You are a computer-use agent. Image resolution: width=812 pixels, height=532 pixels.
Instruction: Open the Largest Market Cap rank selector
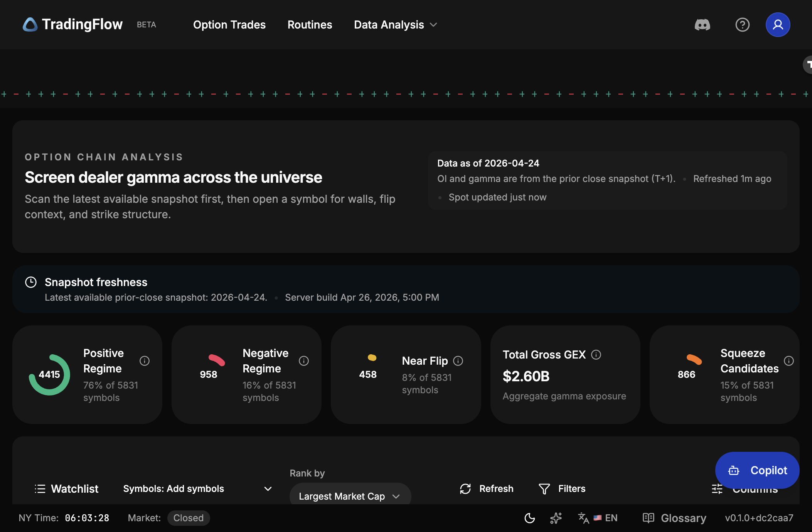[x=350, y=496]
